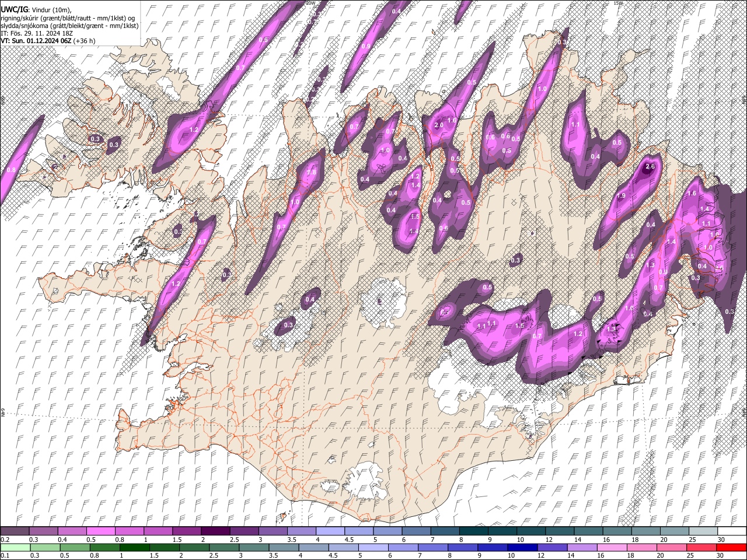Click the '(+36 h)' forecast offset text
The width and height of the screenshot is (747, 560).
pyautogui.click(x=84, y=41)
